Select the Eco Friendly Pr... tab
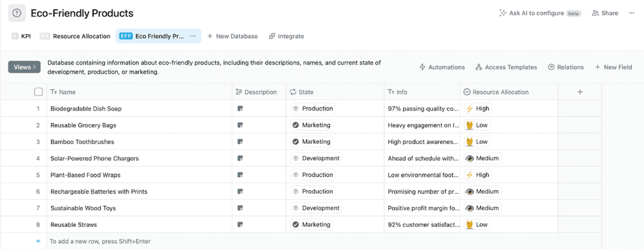Viewport: 644px width, 249px height. [158, 36]
